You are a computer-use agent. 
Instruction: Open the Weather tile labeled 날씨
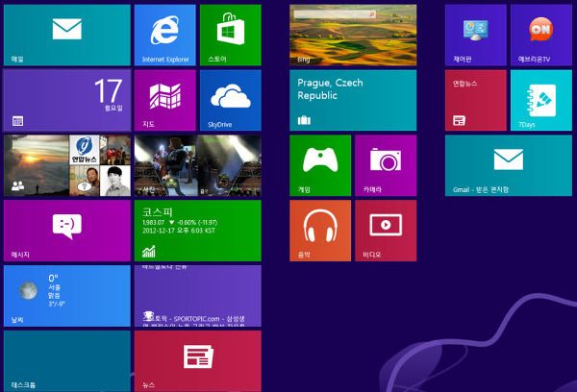[67, 296]
